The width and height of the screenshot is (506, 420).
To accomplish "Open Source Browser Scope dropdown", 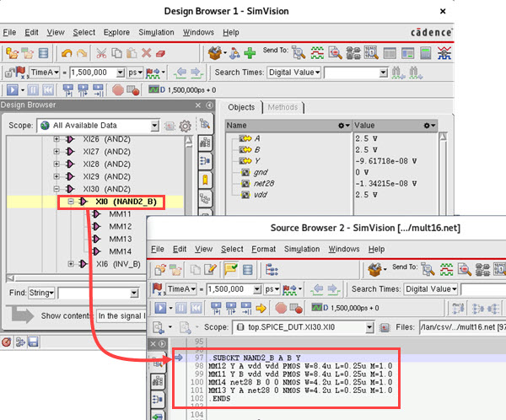I will [370, 327].
